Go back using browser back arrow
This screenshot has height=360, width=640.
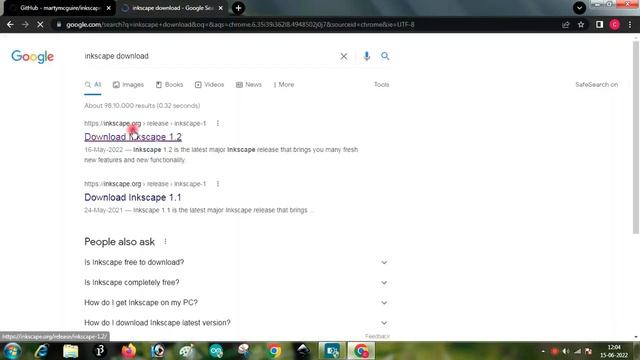tap(10, 24)
